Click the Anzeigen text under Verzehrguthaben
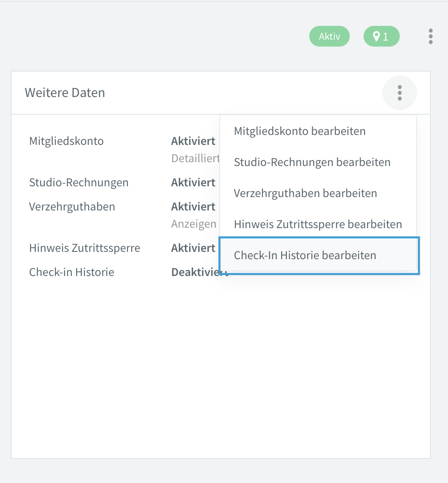The width and height of the screenshot is (448, 483). point(194,224)
